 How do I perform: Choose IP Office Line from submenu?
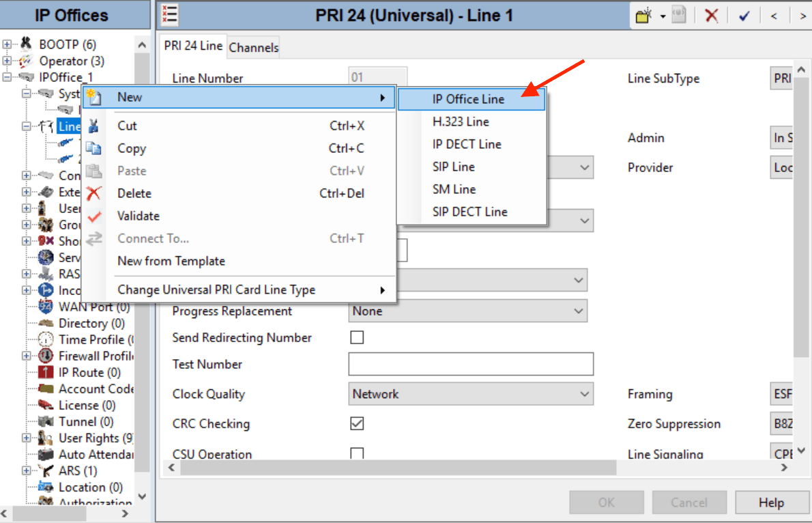[472, 99]
